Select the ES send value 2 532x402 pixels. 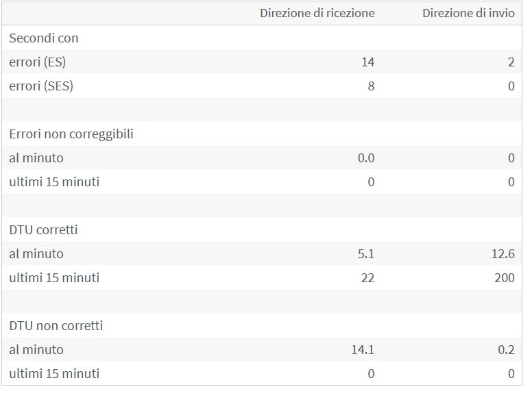coord(511,62)
